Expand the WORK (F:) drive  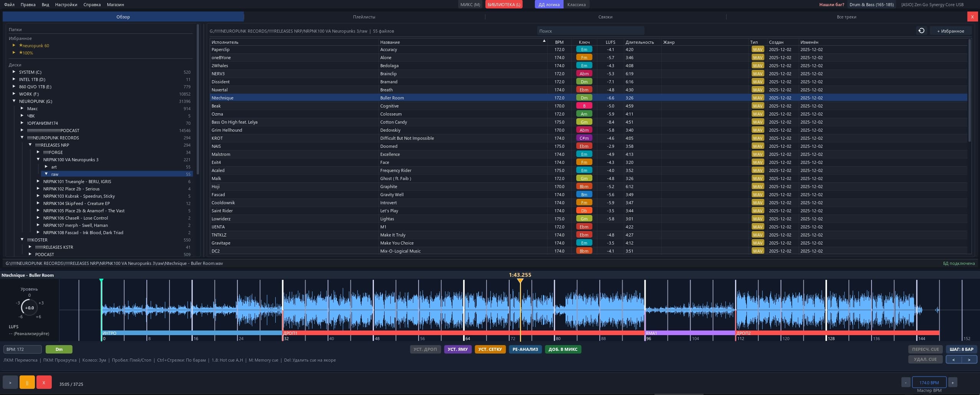pyautogui.click(x=14, y=94)
